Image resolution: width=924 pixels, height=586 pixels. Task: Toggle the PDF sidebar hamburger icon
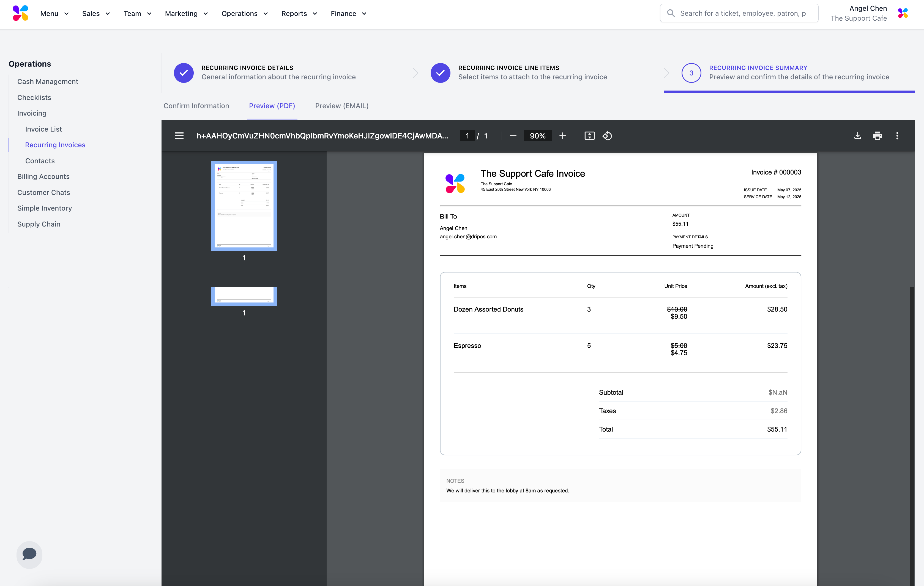[179, 136]
